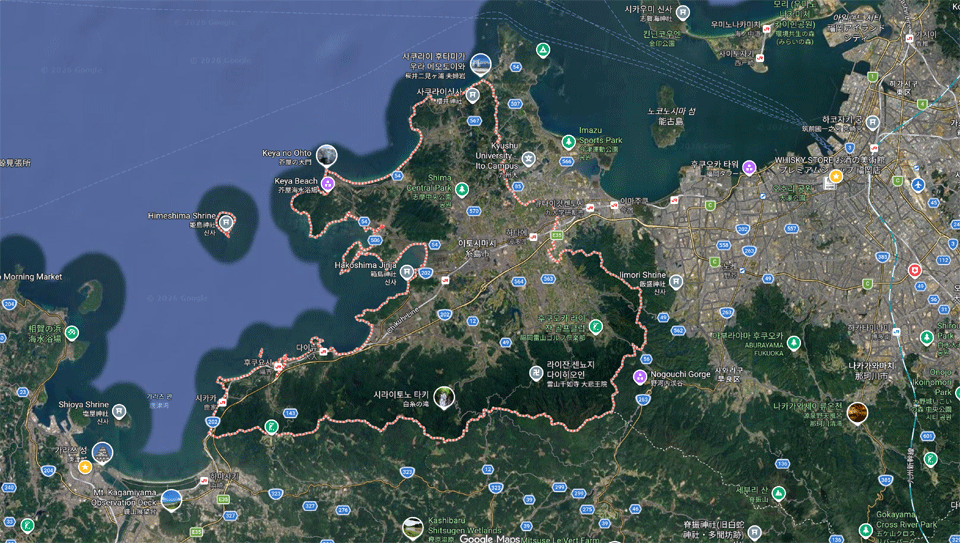Image resolution: width=960 pixels, height=543 pixels.
Task: Click the red shield marker in Fukuoka
Action: (915, 270)
